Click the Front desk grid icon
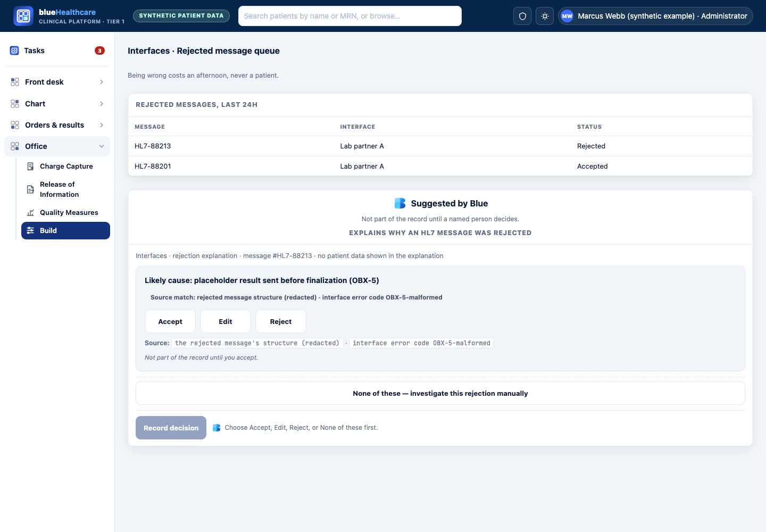The width and height of the screenshot is (766, 532). (x=15, y=82)
